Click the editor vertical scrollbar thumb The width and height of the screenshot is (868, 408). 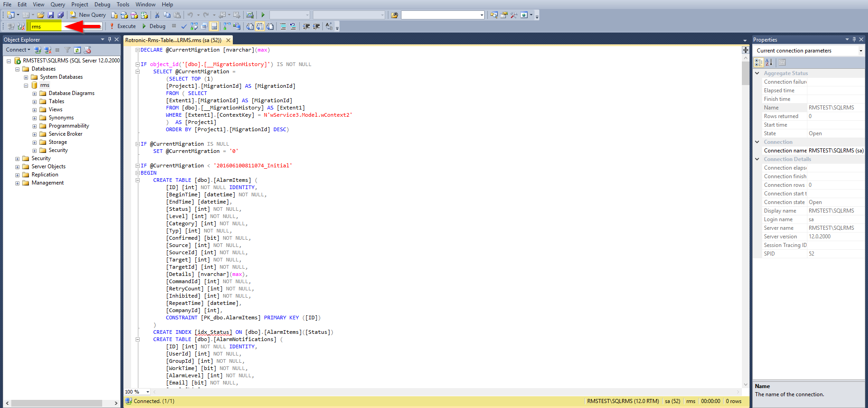tap(745, 73)
